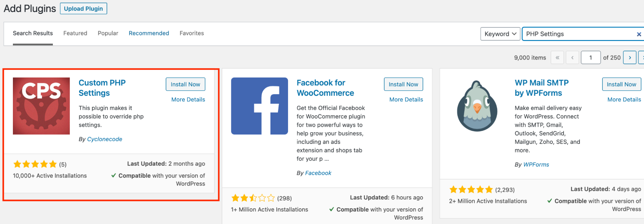This screenshot has width=644, height=224.
Task: Click the star rating of Custom PHP Settings
Action: tap(35, 164)
